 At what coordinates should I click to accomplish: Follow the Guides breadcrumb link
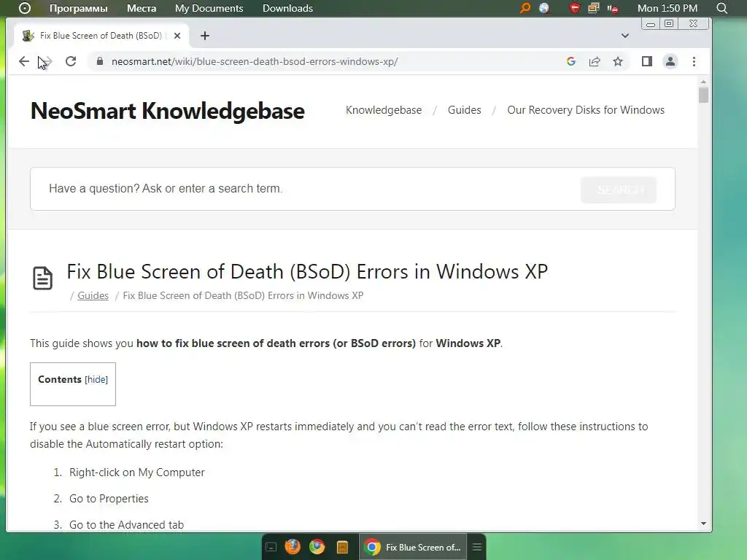(93, 296)
